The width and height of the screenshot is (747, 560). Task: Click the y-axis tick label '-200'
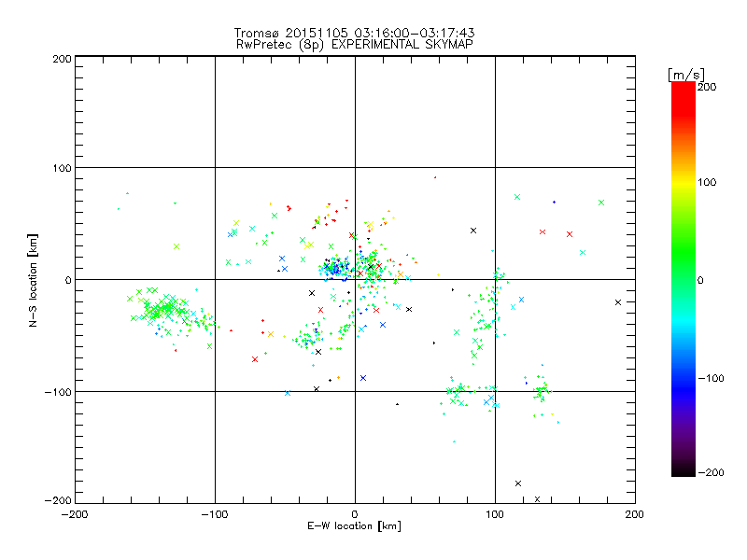pos(58,500)
